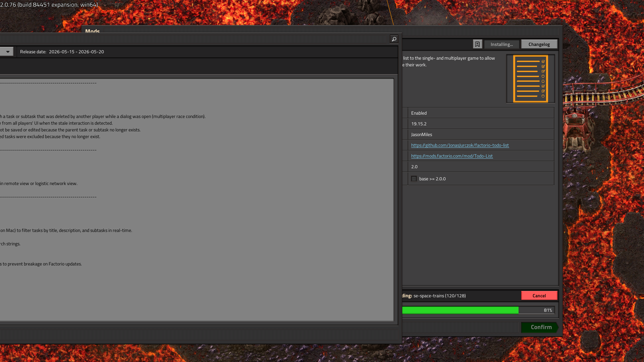Click the Todo-List mod thumbnail image

[x=530, y=79]
